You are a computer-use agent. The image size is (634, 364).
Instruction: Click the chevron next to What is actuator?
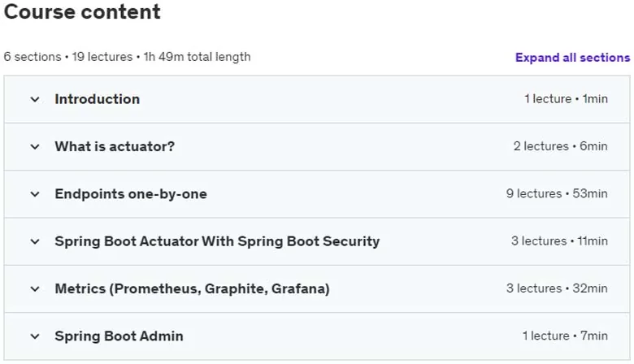[x=35, y=146]
